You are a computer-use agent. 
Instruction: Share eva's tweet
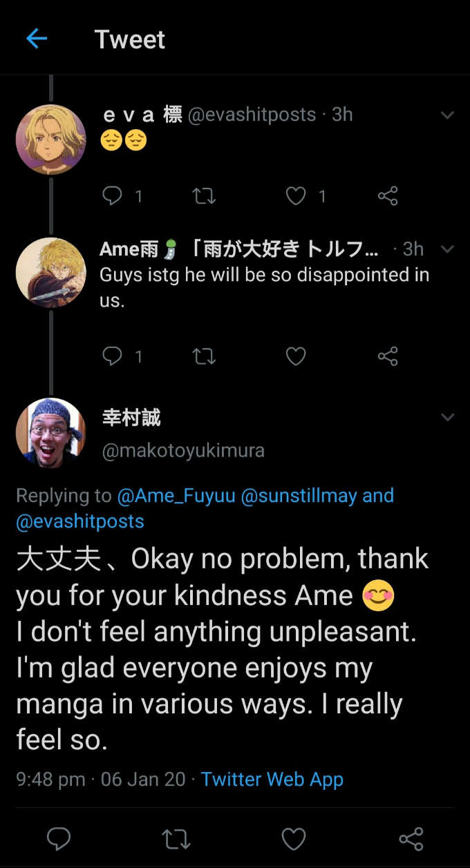[x=388, y=197]
